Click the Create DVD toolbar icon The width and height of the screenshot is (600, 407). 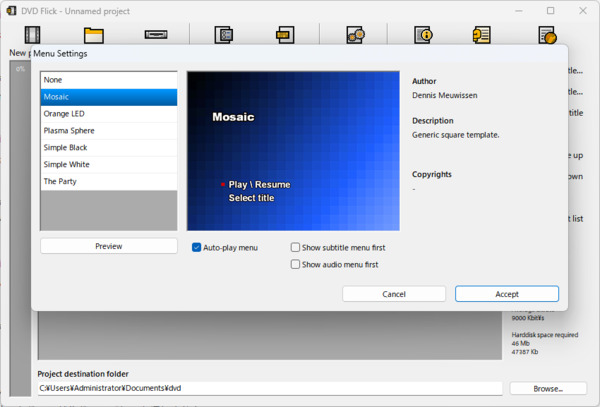pyautogui.click(x=354, y=35)
